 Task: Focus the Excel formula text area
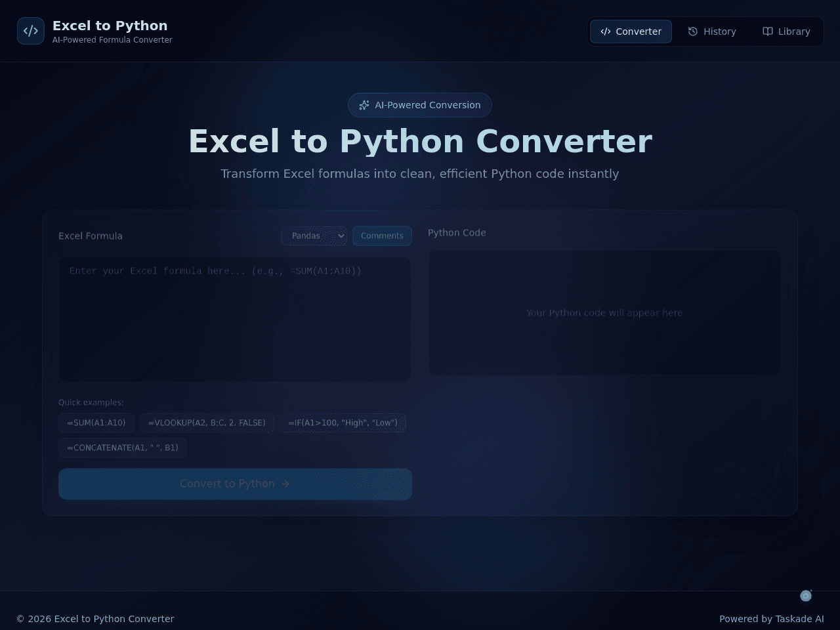[x=235, y=319]
